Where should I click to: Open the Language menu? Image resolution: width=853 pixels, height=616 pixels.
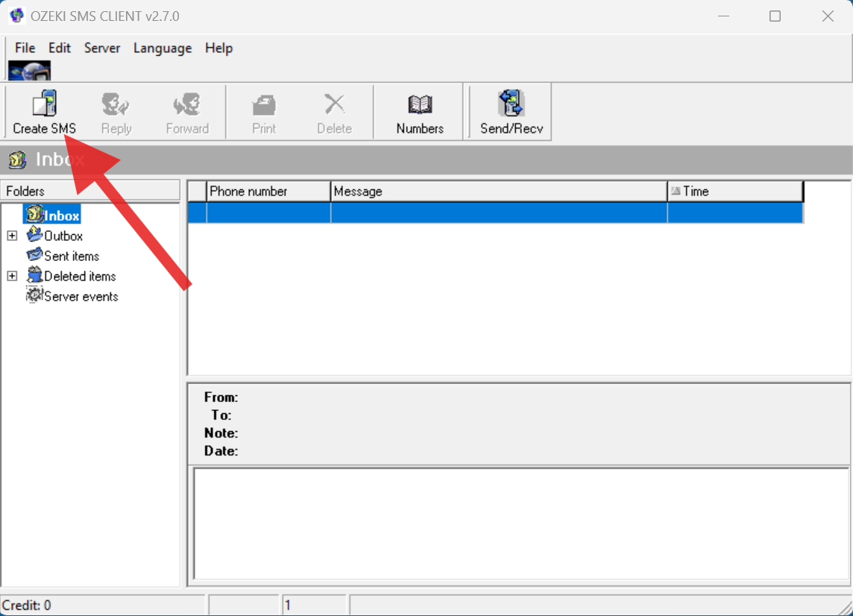pyautogui.click(x=163, y=48)
